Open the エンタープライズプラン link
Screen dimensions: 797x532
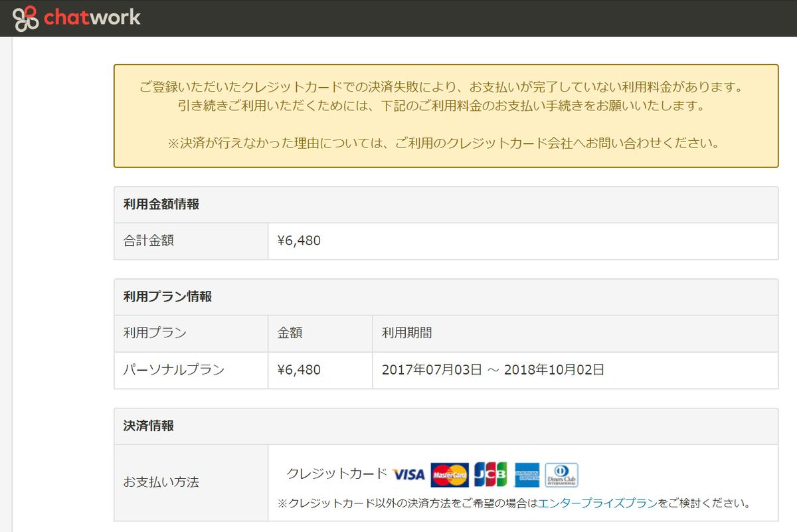598,503
